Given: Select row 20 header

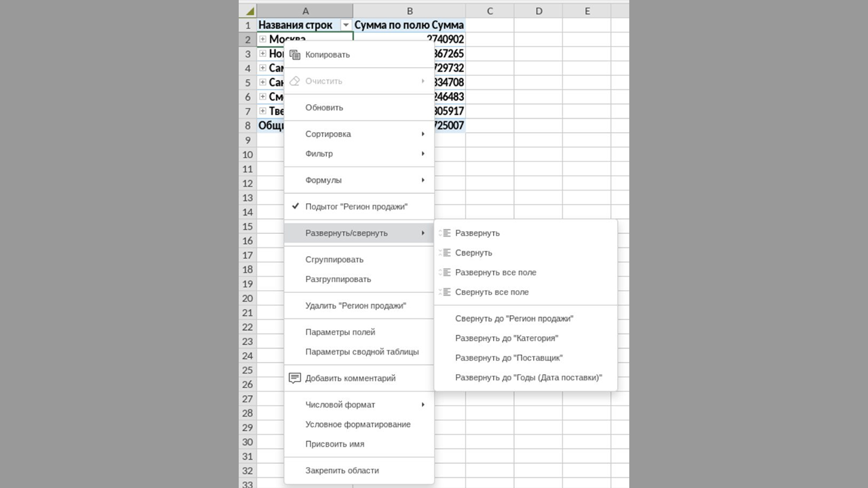Looking at the screenshot, I should 248,298.
